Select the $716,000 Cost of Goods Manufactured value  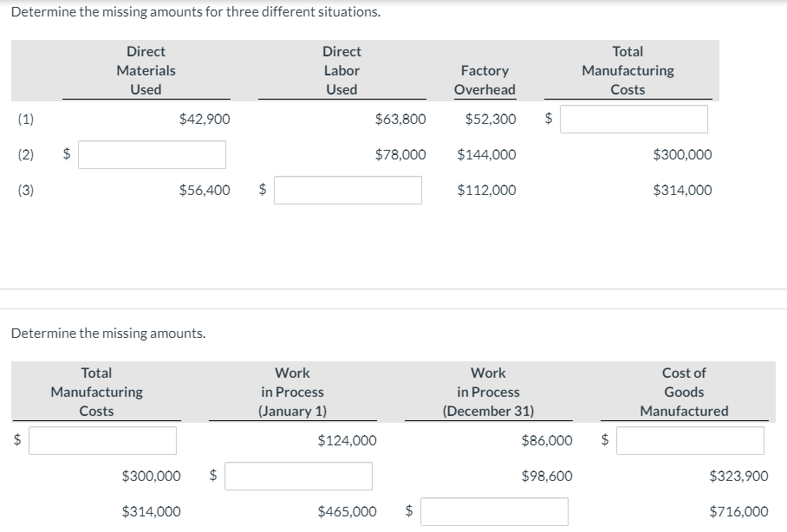click(x=738, y=511)
